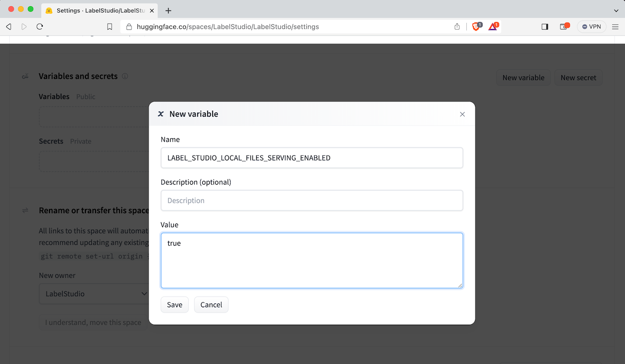
Task: Cancel the new variable dialog
Action: click(211, 304)
